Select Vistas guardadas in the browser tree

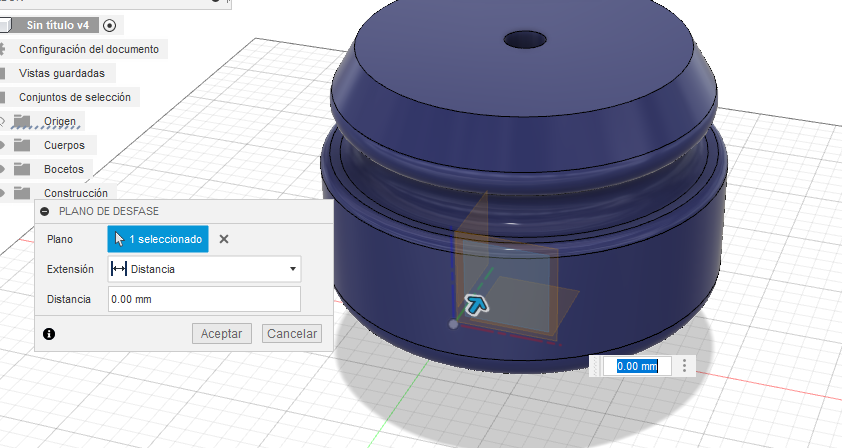click(x=62, y=73)
